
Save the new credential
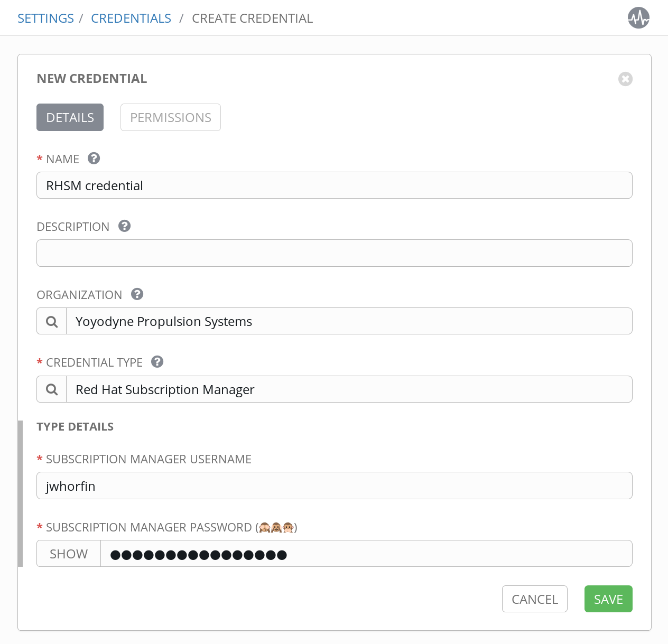[x=608, y=599]
